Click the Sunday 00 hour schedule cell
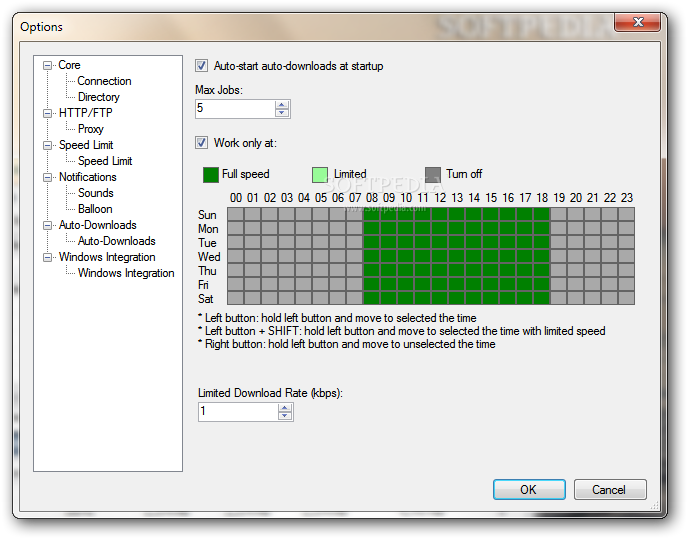 tap(236, 214)
